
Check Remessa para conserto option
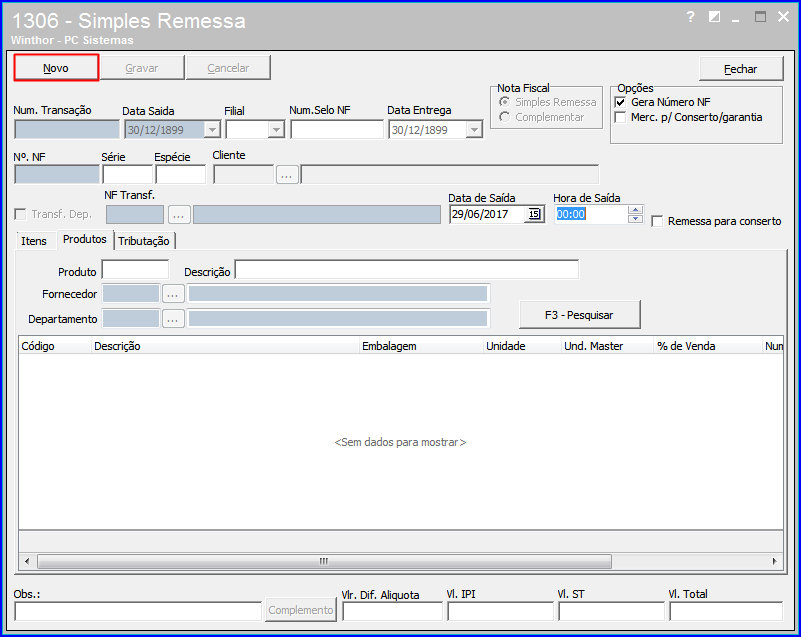(x=657, y=221)
